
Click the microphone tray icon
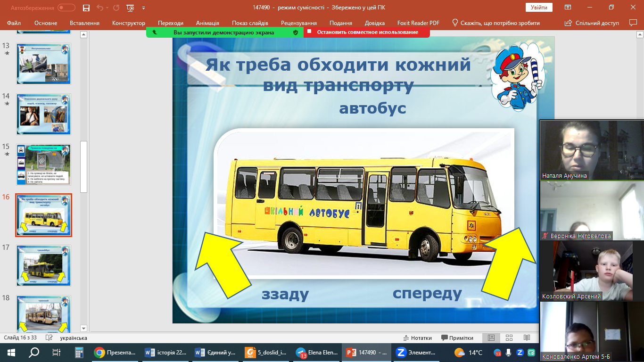pyautogui.click(x=509, y=352)
